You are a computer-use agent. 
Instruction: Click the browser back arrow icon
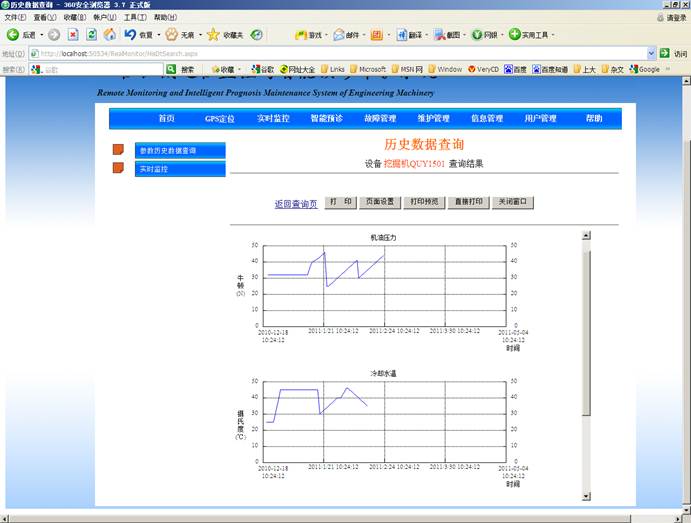[13, 35]
